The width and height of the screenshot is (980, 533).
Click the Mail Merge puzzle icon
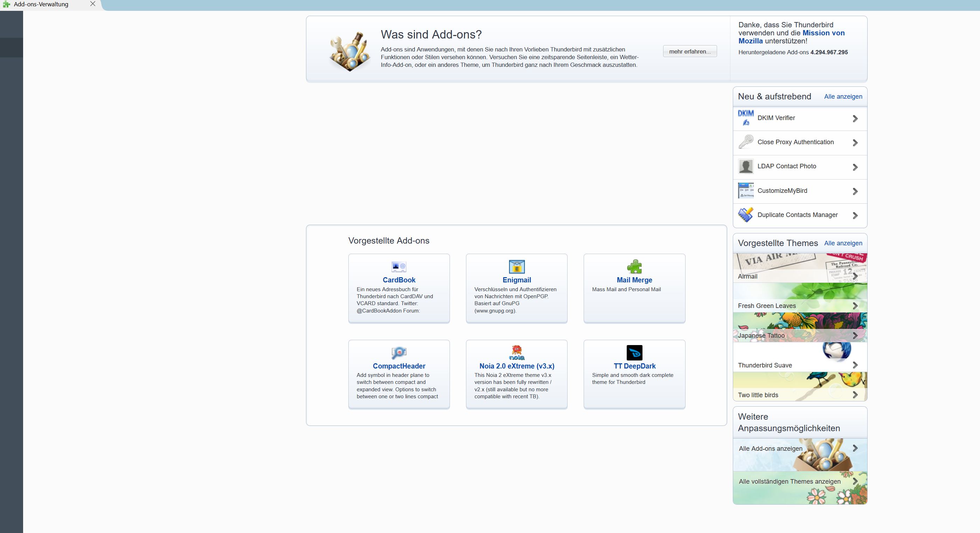[634, 267]
